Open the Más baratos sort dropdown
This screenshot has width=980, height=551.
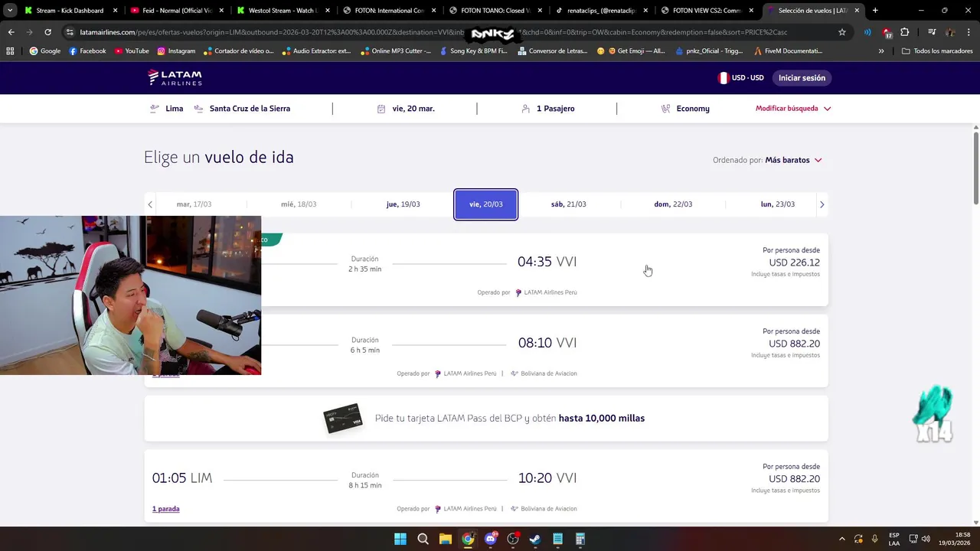[793, 160]
